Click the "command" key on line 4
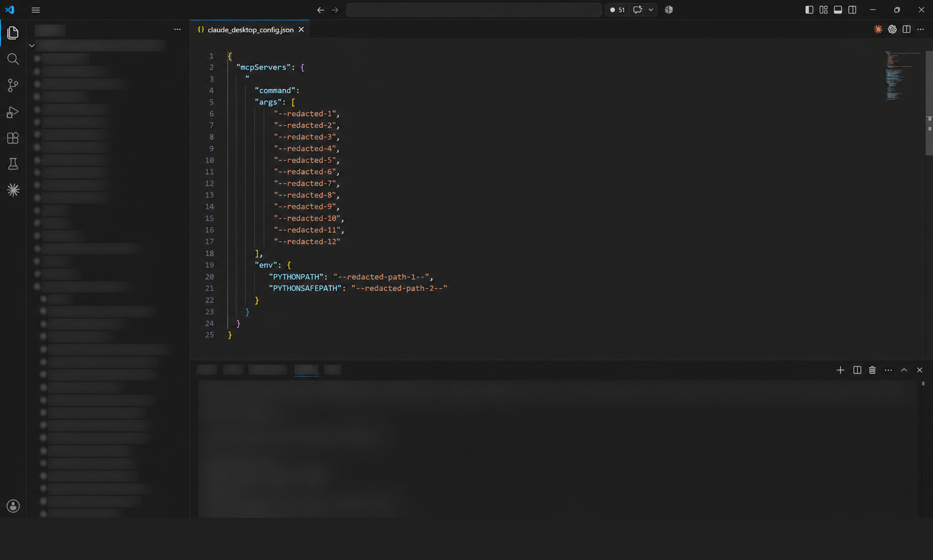 point(275,91)
